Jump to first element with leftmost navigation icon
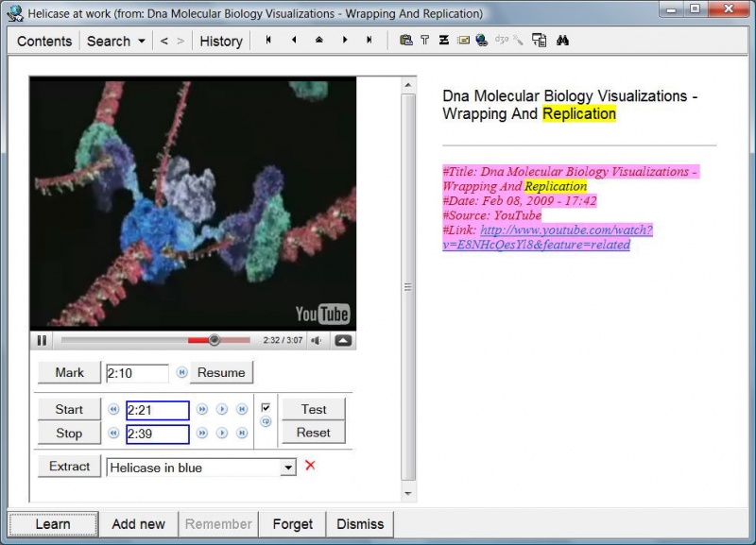Viewport: 756px width, 545px height. [268, 40]
